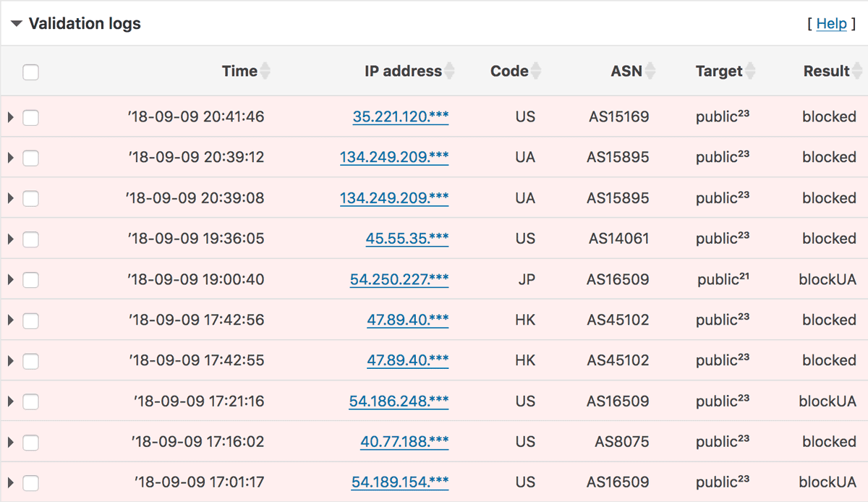Open IP link 54.250.227.***
The height and width of the screenshot is (502, 868).
pos(399,278)
